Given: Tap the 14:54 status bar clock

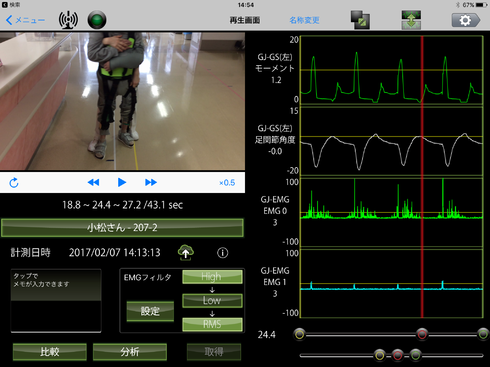Looking at the screenshot, I should (245, 5).
